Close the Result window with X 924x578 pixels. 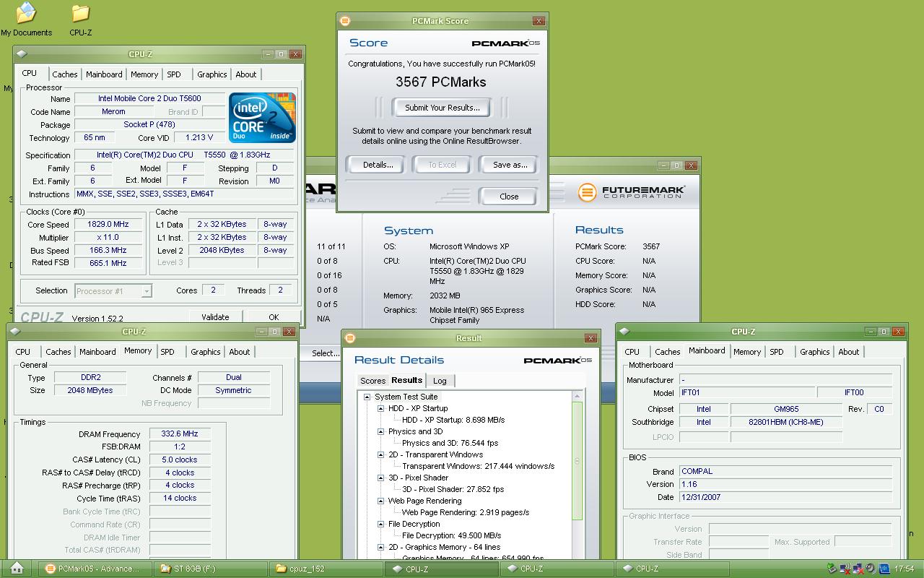click(x=590, y=338)
